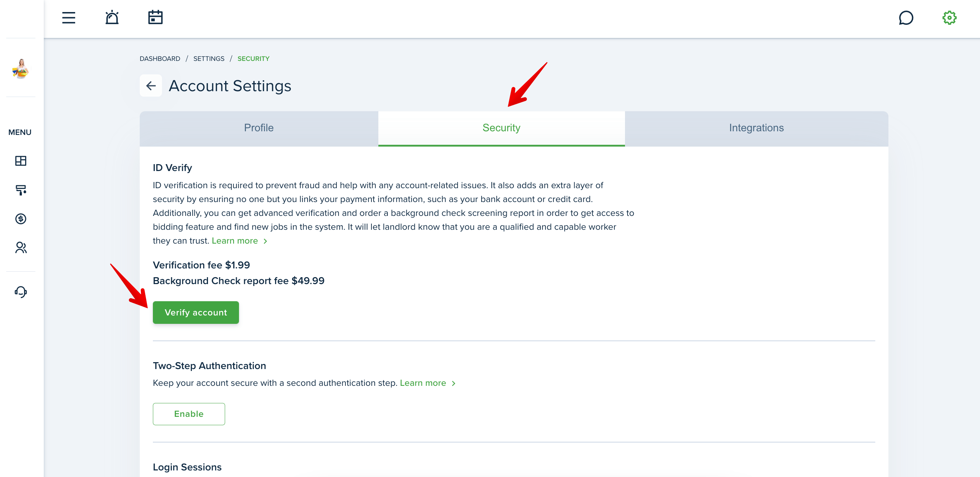Open the contacts people sidebar icon
The width and height of the screenshot is (980, 477).
[x=20, y=248]
